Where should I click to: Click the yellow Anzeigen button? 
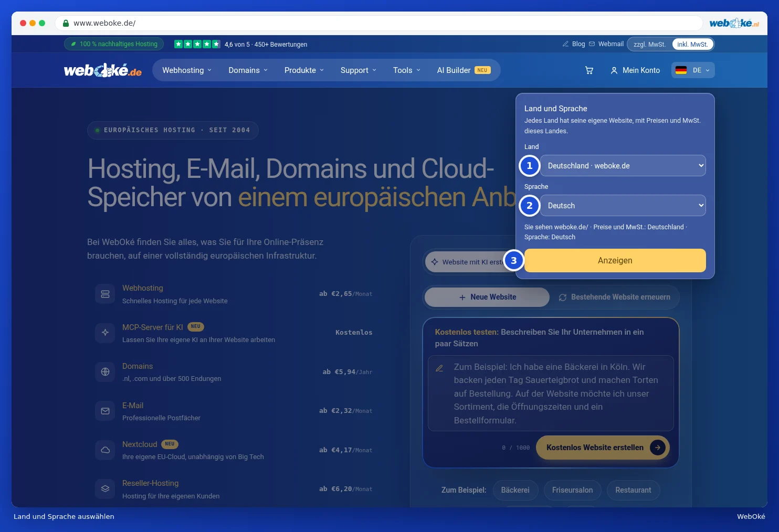(x=615, y=261)
